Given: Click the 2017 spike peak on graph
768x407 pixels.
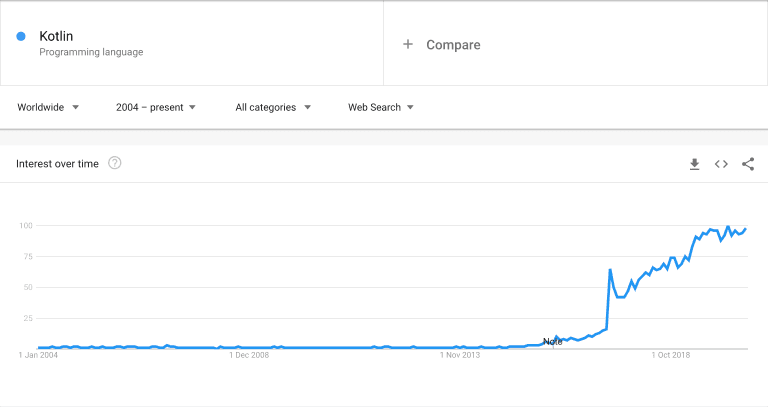Looking at the screenshot, I should point(610,269).
